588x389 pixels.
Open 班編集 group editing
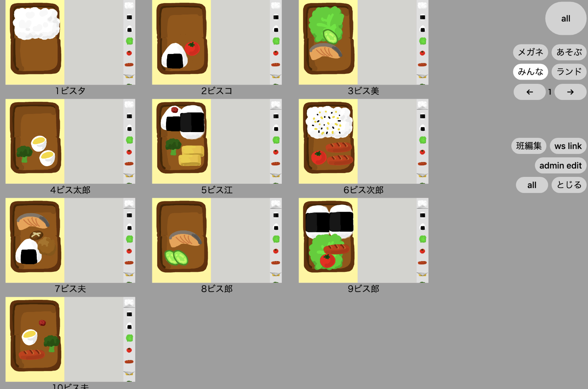(x=529, y=146)
